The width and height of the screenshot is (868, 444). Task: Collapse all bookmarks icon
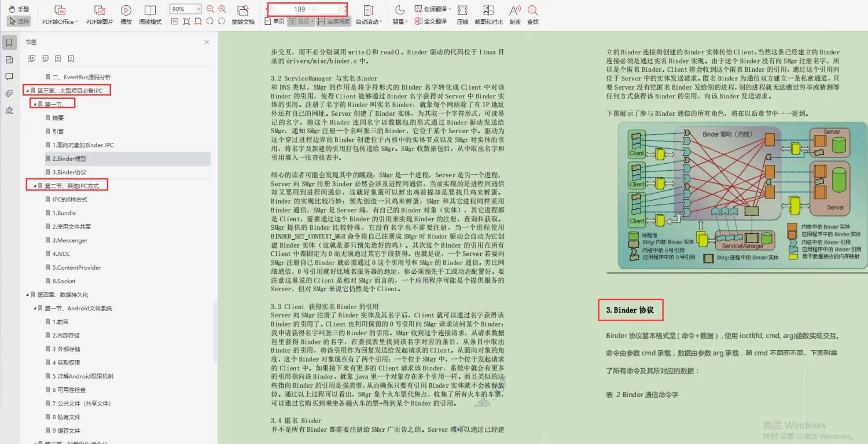[x=45, y=58]
